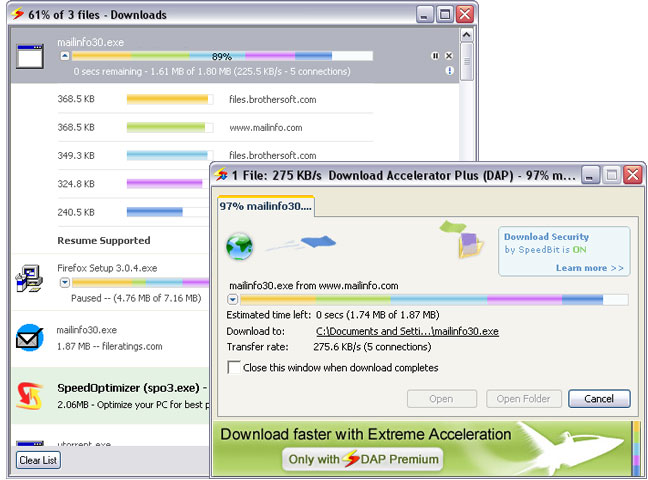
Task: Open the 'Learn more >>' link
Action: tap(590, 268)
